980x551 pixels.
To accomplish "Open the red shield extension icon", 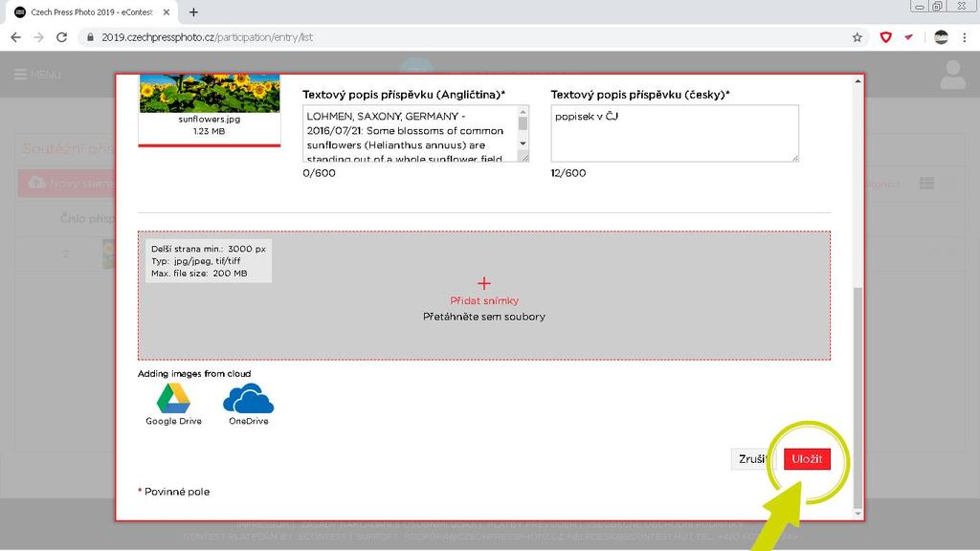I will point(885,37).
